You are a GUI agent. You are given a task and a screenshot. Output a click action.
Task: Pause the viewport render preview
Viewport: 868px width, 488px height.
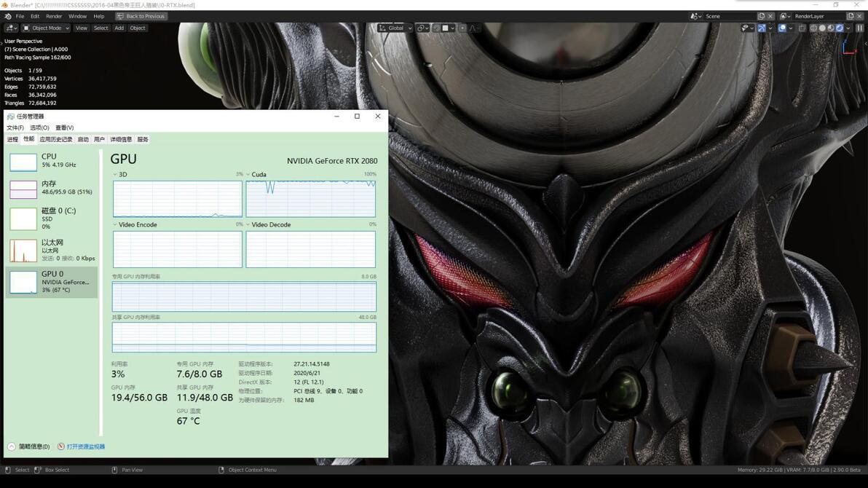[860, 28]
